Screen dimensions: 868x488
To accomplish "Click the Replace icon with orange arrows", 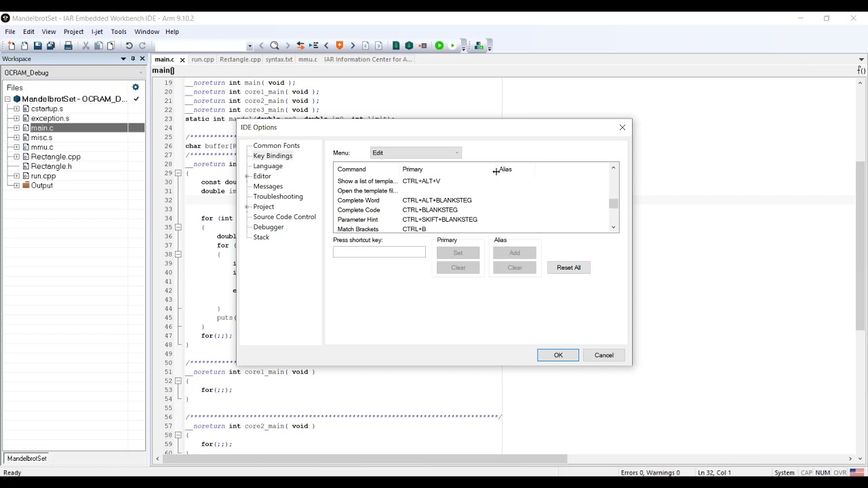I will point(300,45).
